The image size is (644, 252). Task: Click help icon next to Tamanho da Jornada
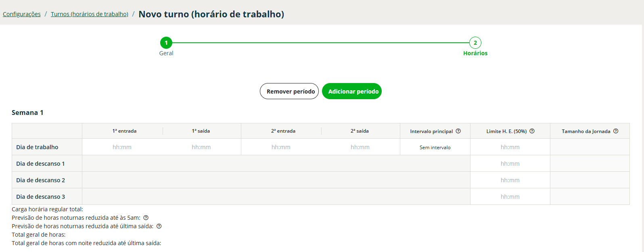click(616, 131)
